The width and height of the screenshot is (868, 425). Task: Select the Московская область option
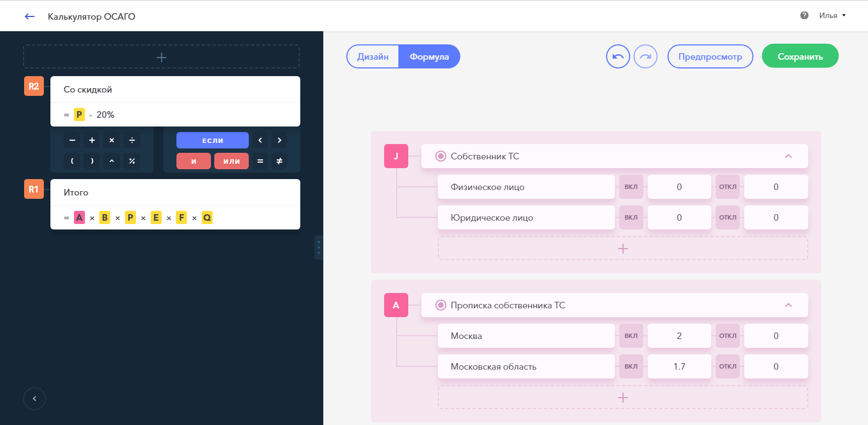526,366
